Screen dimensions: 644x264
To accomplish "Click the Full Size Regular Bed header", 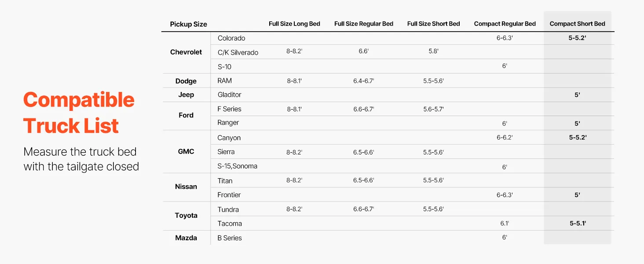I will (363, 24).
